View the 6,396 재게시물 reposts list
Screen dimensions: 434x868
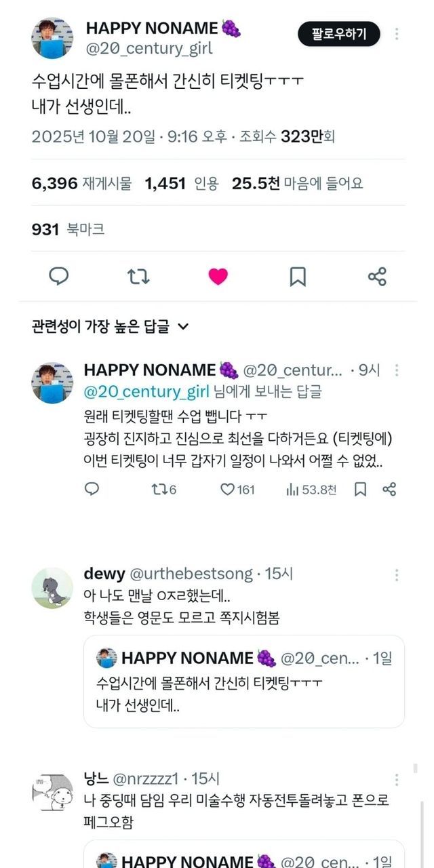coord(82,183)
